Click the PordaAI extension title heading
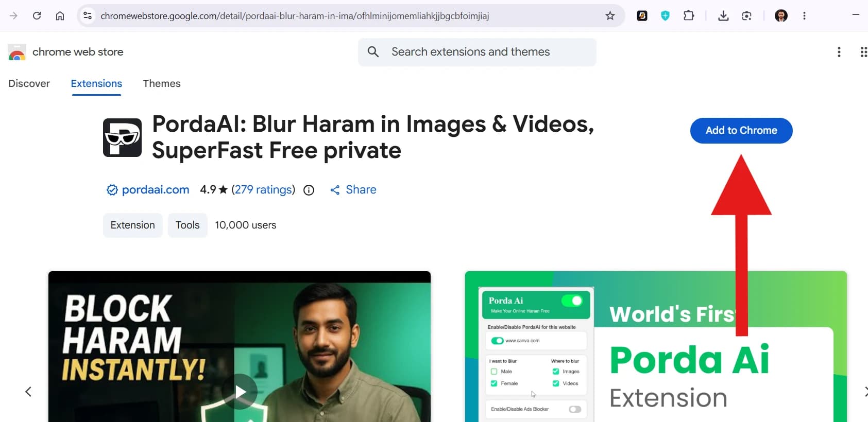This screenshot has width=868, height=422. coord(373,137)
